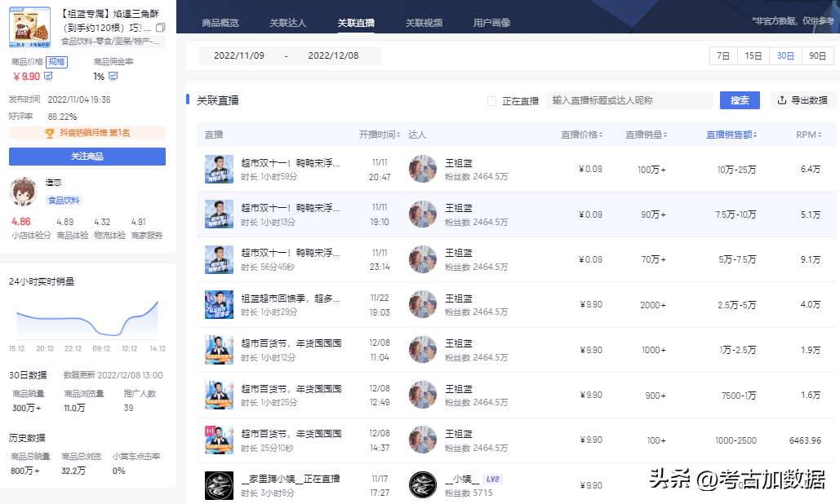
Task: Switch the time range to 90日
Action: point(816,55)
